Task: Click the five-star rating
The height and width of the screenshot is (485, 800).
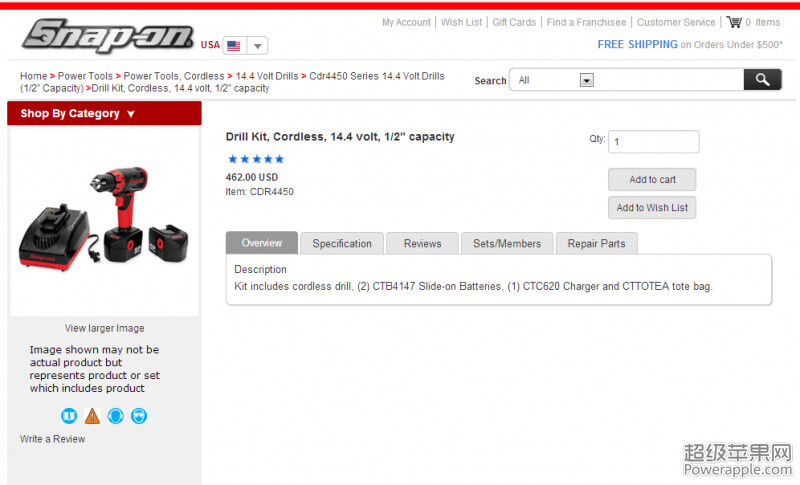Action: (x=256, y=159)
